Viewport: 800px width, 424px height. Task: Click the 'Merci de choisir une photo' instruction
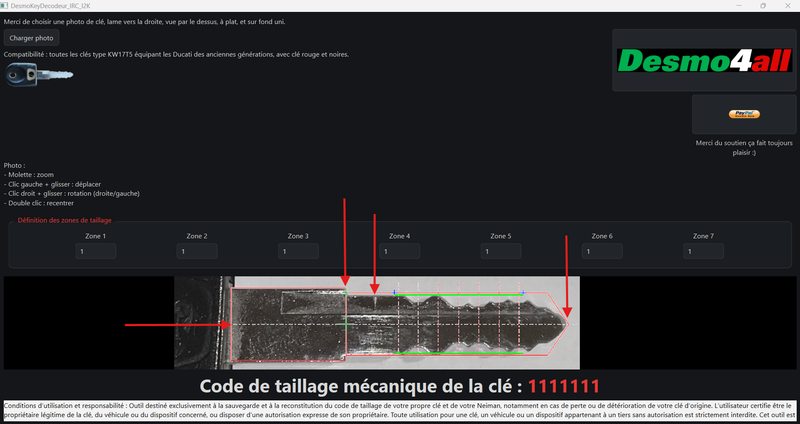click(144, 22)
